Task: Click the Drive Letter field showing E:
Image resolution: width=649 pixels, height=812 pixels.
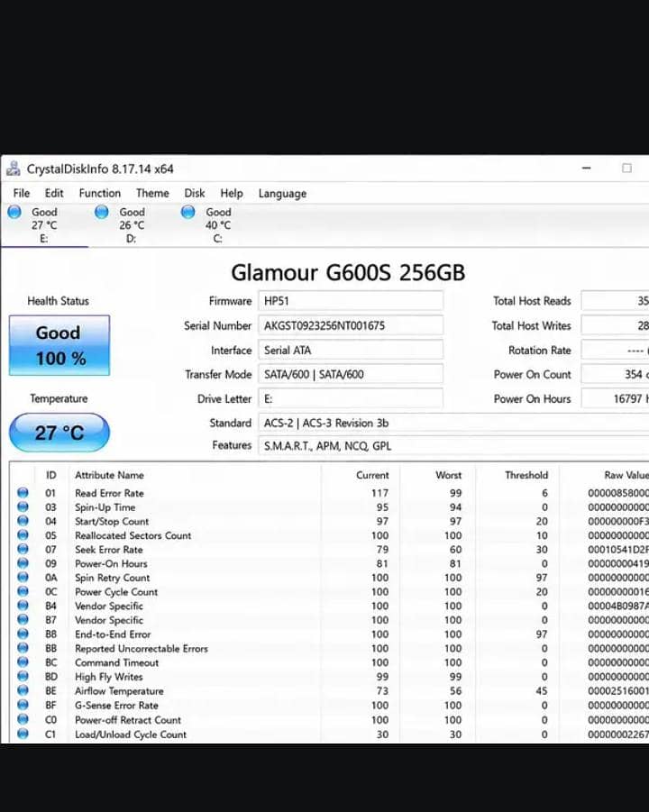Action: click(x=351, y=398)
